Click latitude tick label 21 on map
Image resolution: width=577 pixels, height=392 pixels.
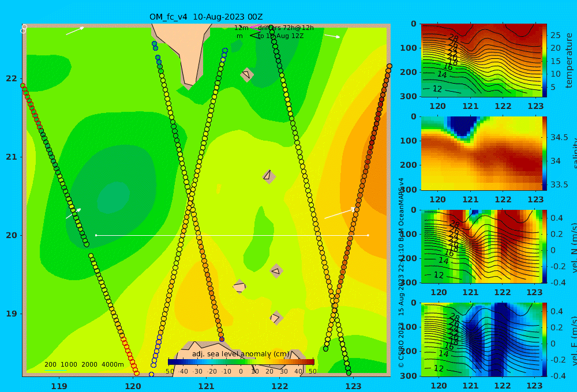coord(12,157)
